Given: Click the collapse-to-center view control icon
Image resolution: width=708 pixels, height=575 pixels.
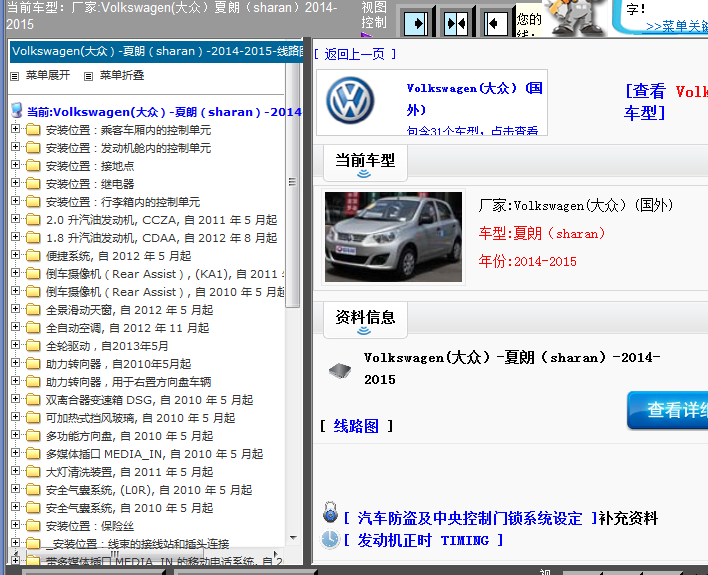Looking at the screenshot, I should tap(455, 21).
